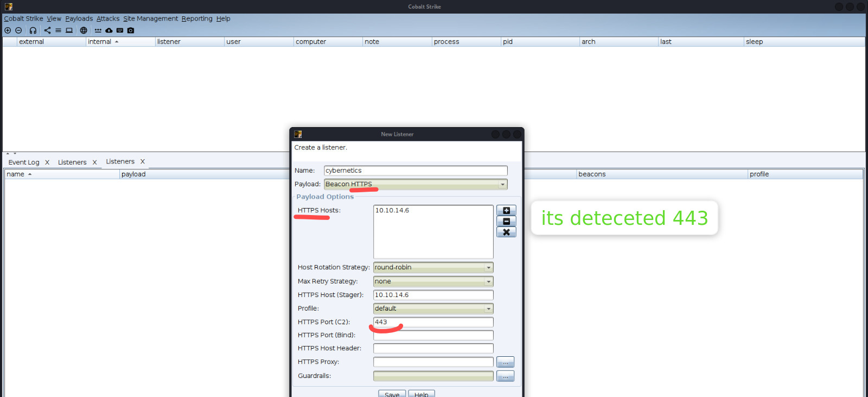Open the View menu
The width and height of the screenshot is (868, 397).
(x=54, y=18)
